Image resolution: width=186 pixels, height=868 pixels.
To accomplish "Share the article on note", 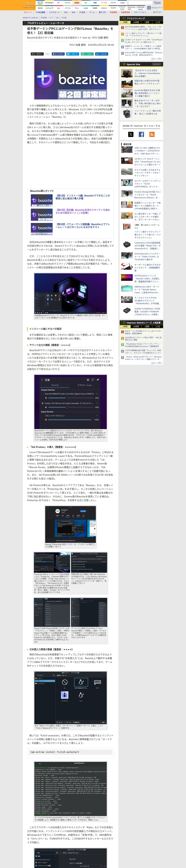I will pyautogui.click(x=87, y=54).
